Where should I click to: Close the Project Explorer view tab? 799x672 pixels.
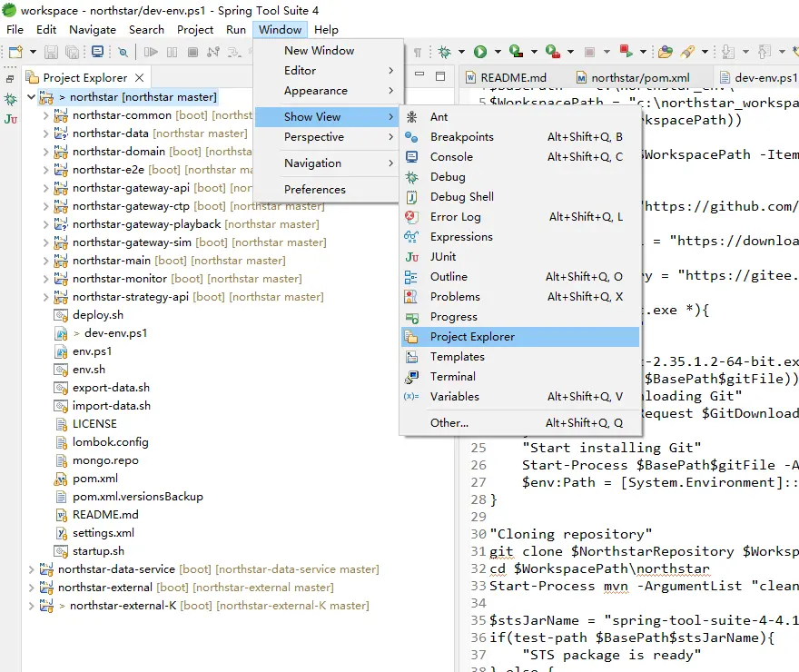click(139, 78)
